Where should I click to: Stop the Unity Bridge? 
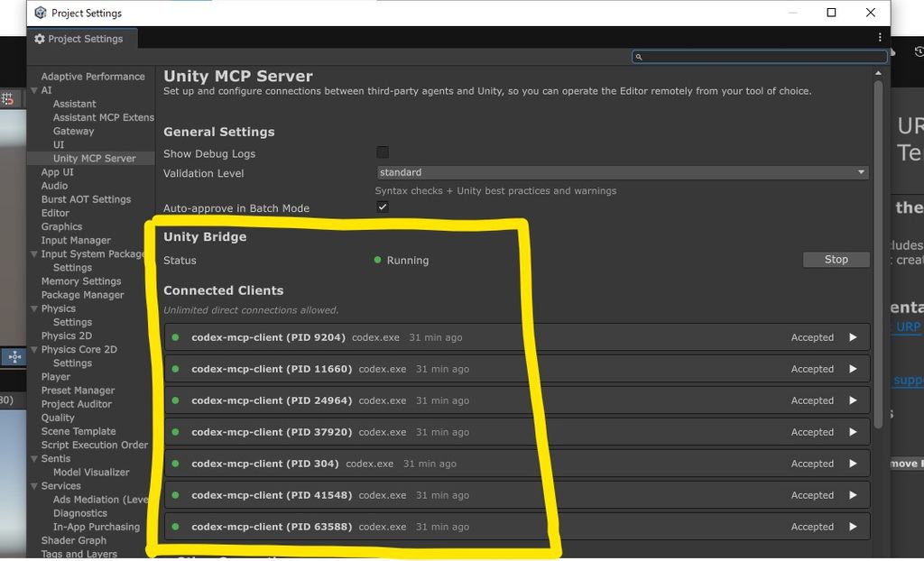[x=836, y=260]
